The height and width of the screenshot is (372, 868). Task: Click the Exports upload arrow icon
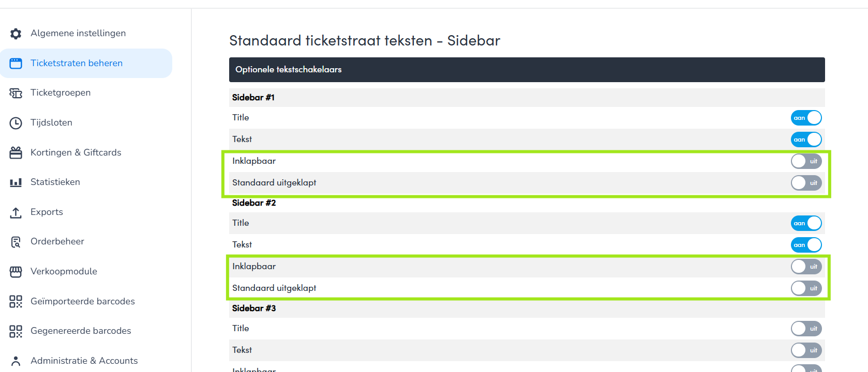[16, 212]
